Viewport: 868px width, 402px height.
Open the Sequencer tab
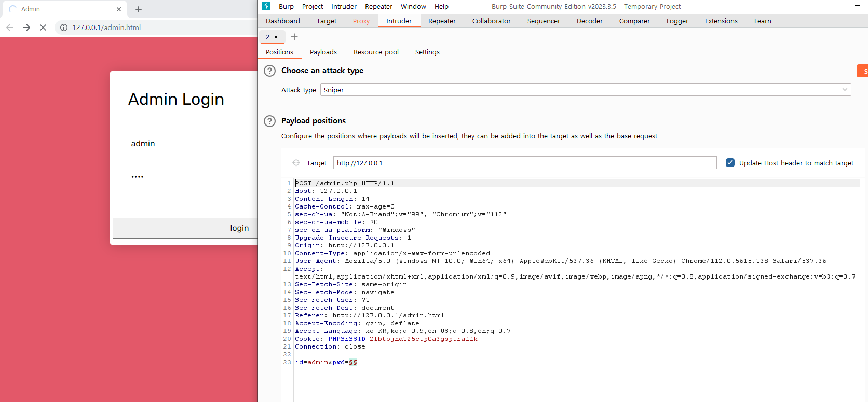point(544,21)
